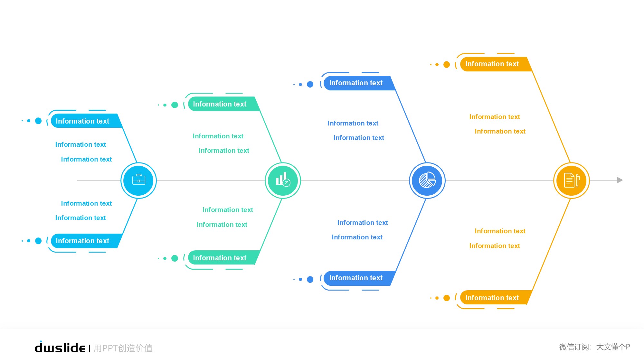Image resolution: width=644 pixels, height=362 pixels.
Task: Click the large cyan dot beside top cyan label
Action: pos(38,121)
